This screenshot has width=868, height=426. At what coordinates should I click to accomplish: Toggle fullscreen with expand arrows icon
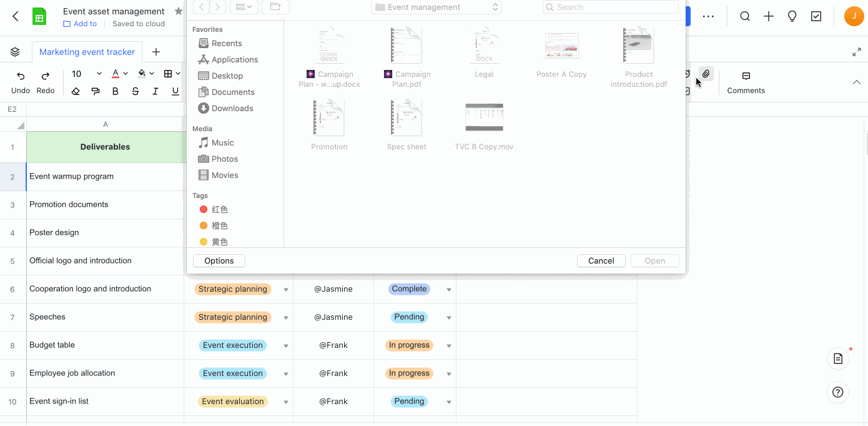coord(857,52)
